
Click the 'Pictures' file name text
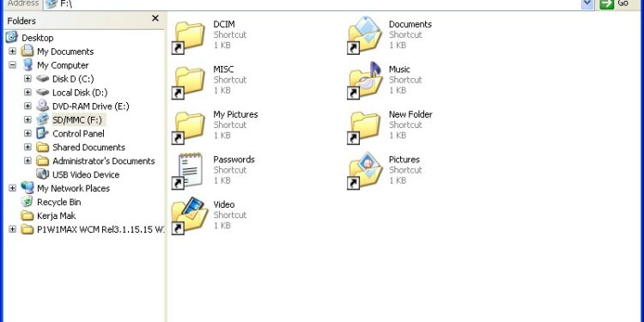coord(404,160)
